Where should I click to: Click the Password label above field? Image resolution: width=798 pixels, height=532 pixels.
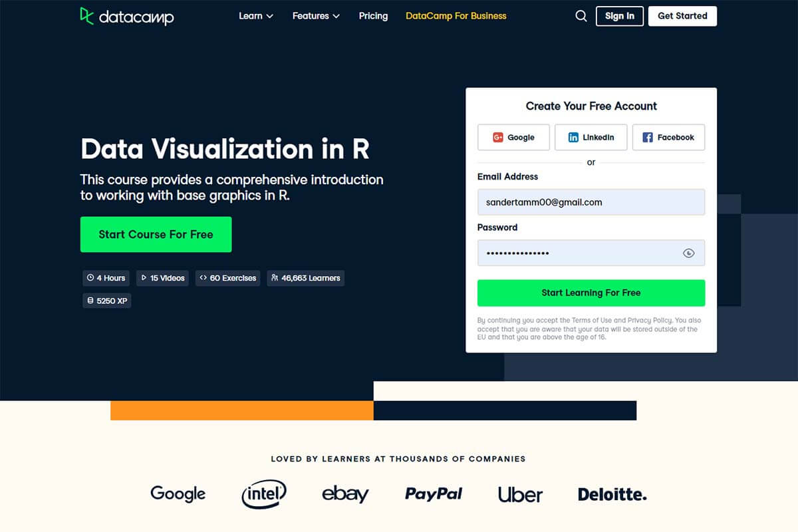point(497,227)
